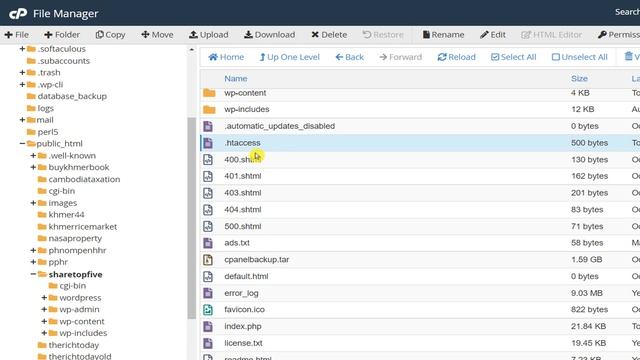The image size is (640, 360).
Task: Select the file named index.php
Action: (x=242, y=327)
